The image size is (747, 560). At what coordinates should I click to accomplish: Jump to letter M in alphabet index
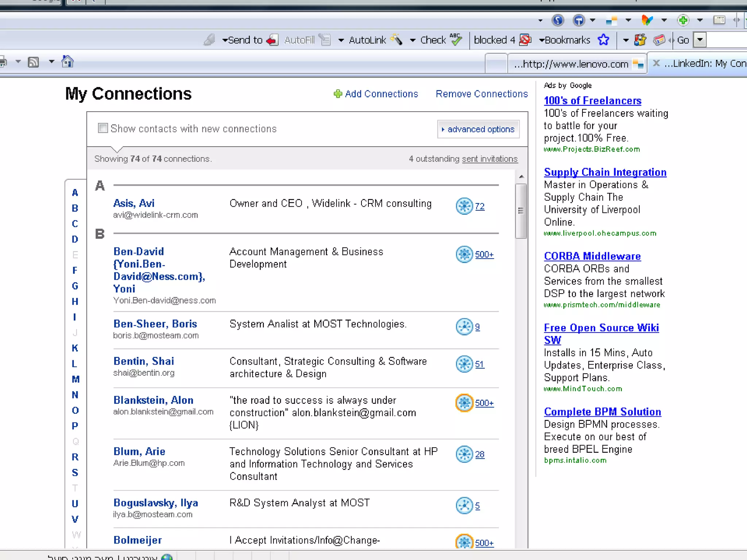coord(75,379)
